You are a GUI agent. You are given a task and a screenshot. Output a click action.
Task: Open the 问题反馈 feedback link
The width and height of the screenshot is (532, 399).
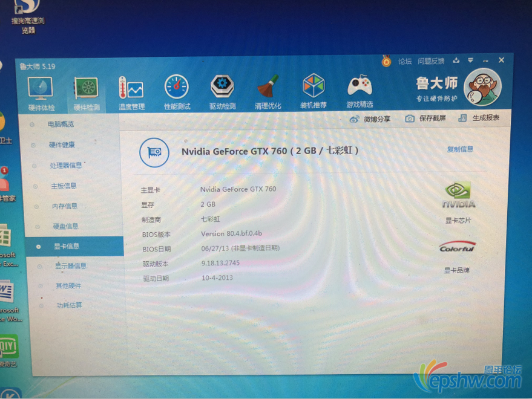[x=431, y=61]
